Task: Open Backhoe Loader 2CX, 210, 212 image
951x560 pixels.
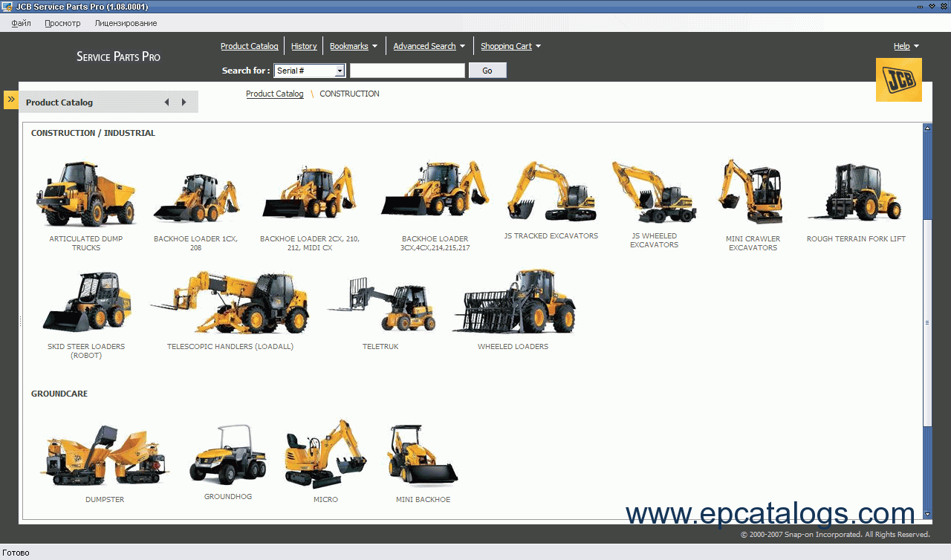Action: pos(309,193)
